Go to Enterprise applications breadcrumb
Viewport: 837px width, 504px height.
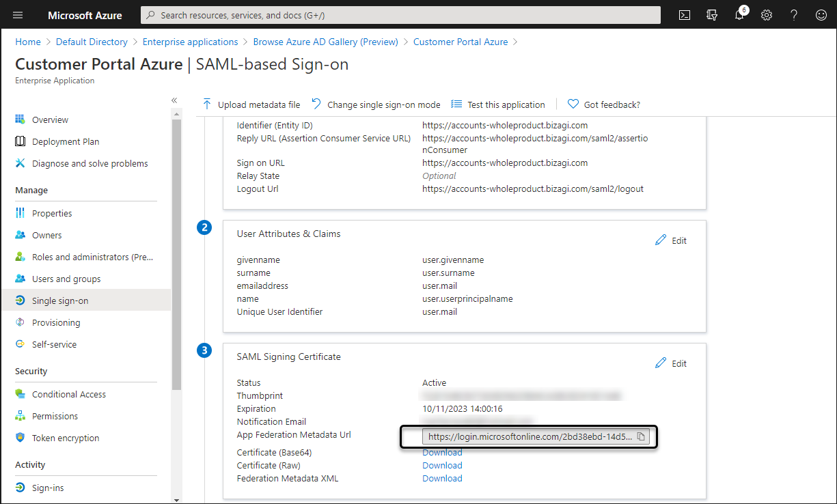coord(191,42)
